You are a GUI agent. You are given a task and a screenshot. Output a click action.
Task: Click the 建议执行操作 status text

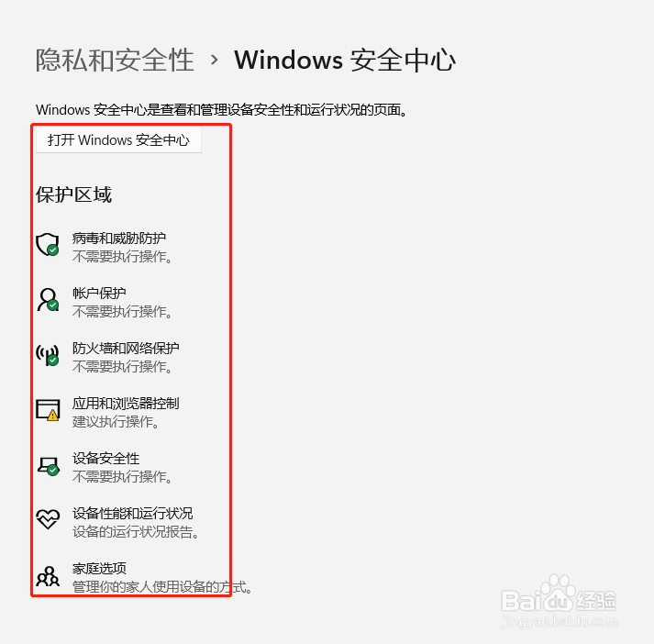pyautogui.click(x=116, y=422)
